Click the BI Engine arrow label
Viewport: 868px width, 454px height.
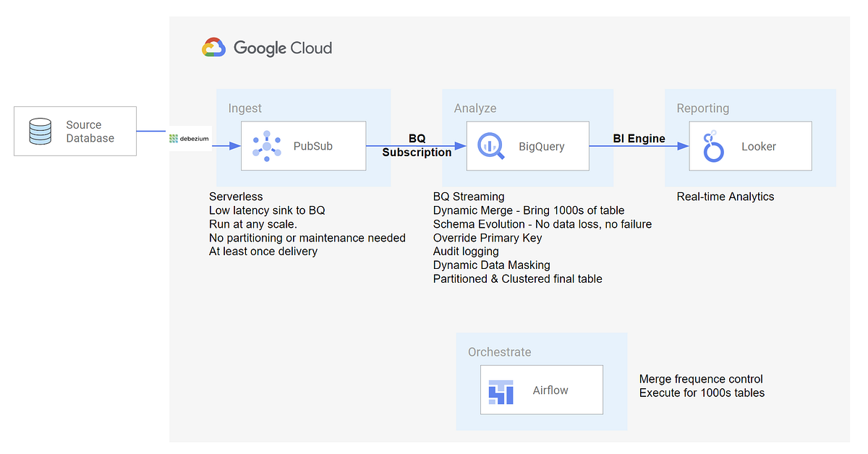[639, 138]
